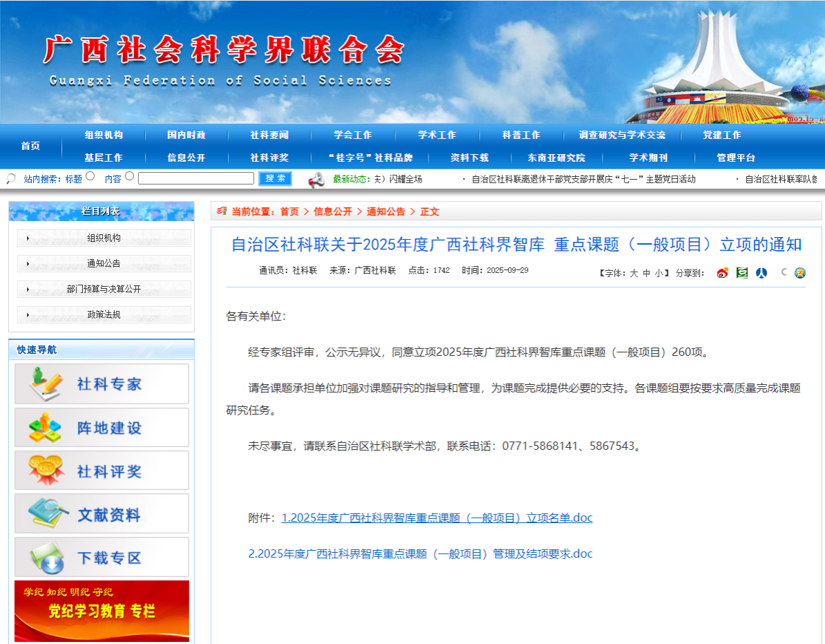Click the blue Renren share icon
The width and height of the screenshot is (825, 644).
[x=761, y=273]
